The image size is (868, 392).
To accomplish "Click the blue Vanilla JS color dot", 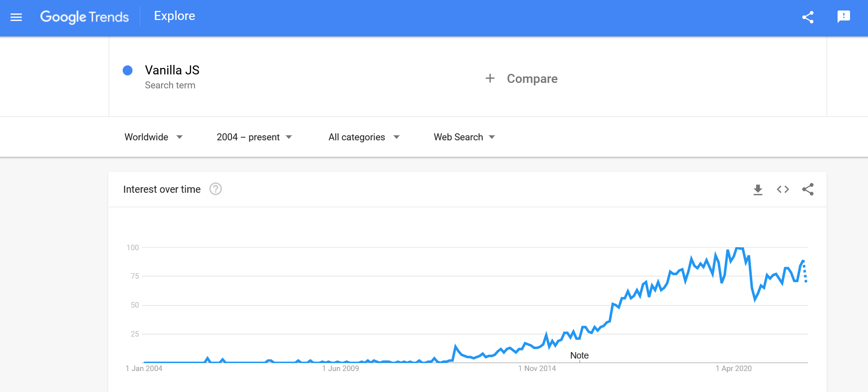I will point(128,70).
